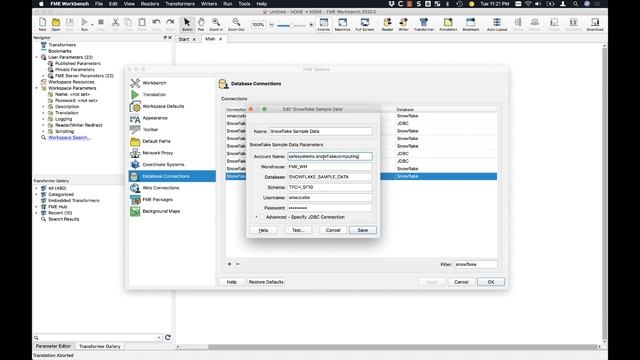
Task: Open the Workspace Search link
Action: (x=69, y=138)
